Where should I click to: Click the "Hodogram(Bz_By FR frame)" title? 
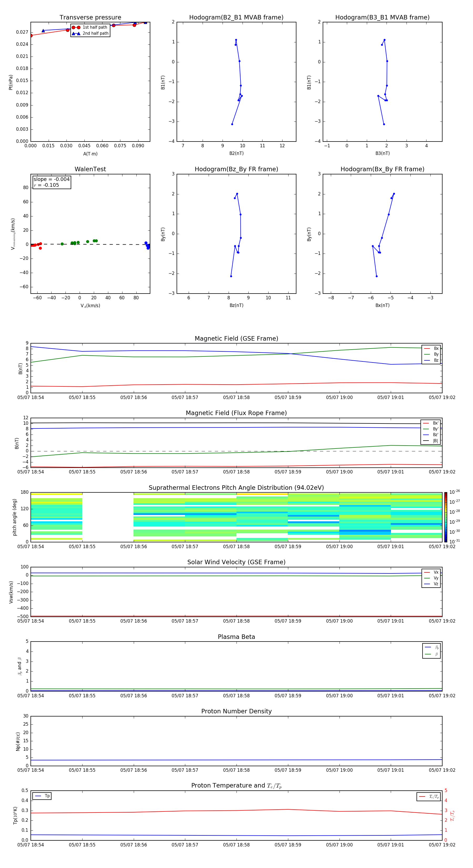(236, 169)
